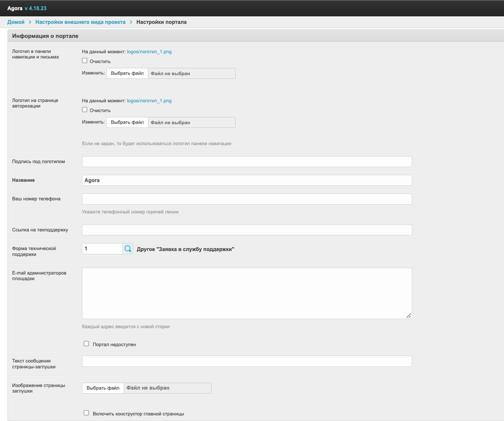Screen dimensions: 504x421
Task: Choose file for authorization page logo
Action: pos(127,122)
